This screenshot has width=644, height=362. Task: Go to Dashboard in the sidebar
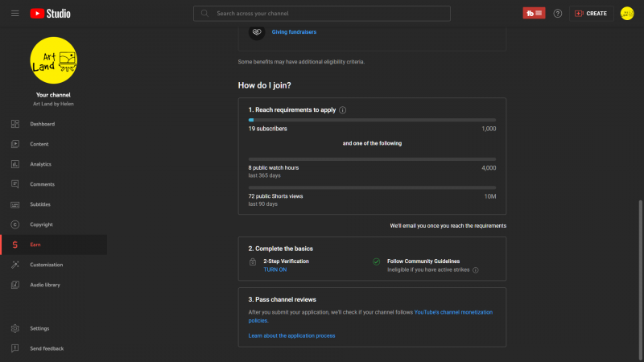[43, 124]
